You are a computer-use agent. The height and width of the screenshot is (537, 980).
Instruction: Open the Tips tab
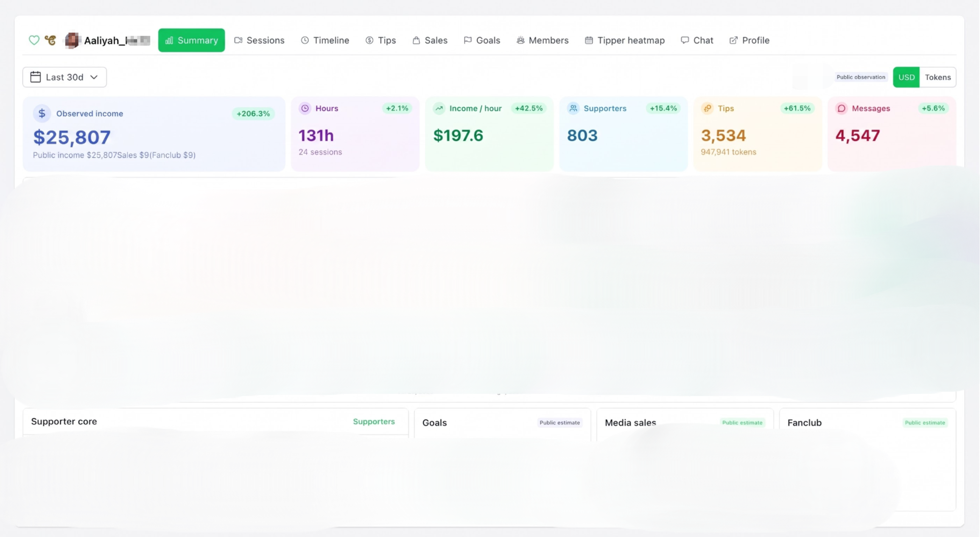[381, 40]
